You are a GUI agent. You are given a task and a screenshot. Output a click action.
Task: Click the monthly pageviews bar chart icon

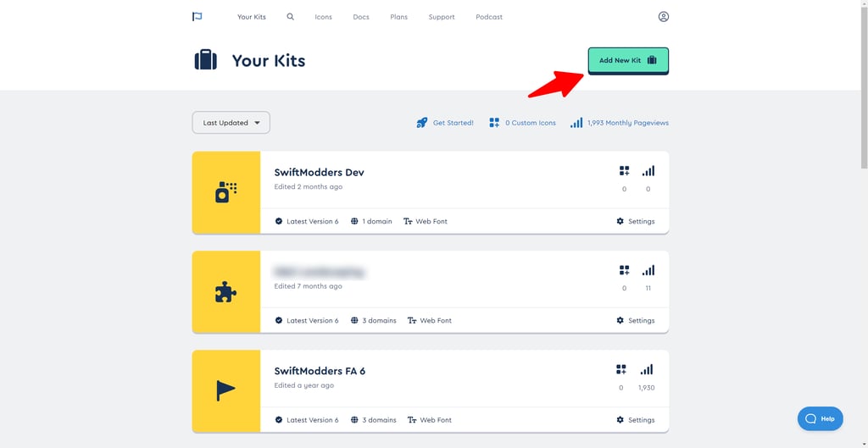(576, 123)
